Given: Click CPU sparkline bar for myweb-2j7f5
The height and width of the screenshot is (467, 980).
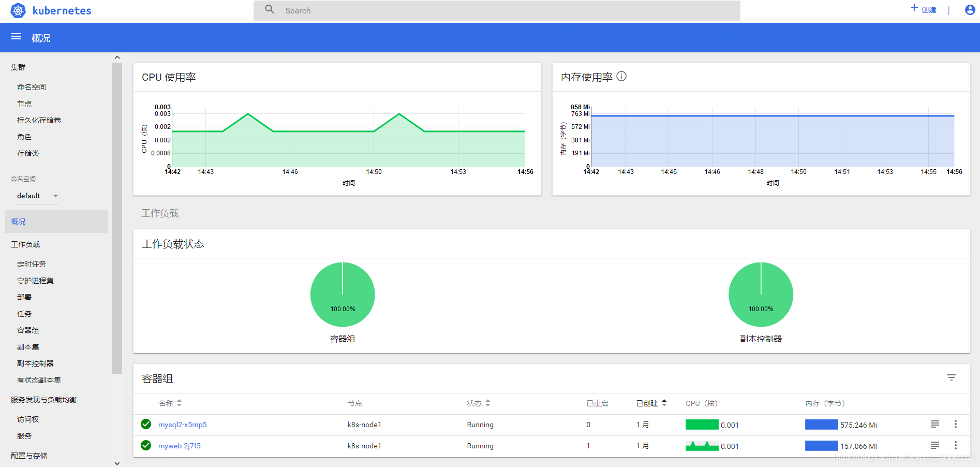Looking at the screenshot, I should 702,446.
